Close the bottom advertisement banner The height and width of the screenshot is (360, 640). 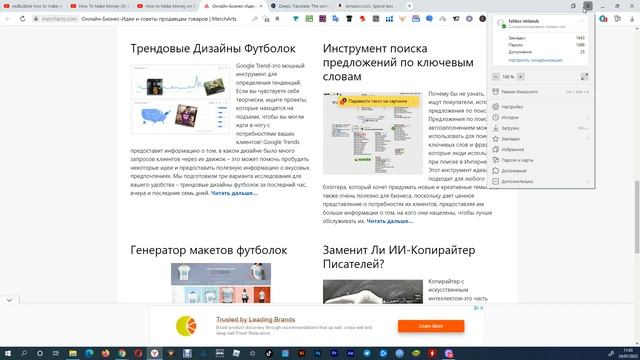[482, 308]
